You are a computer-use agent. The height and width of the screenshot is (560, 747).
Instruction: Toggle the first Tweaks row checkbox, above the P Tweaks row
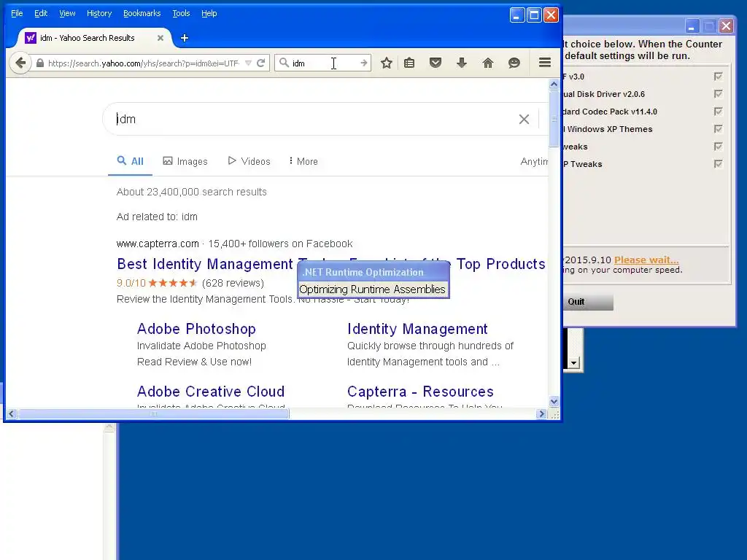click(x=718, y=147)
